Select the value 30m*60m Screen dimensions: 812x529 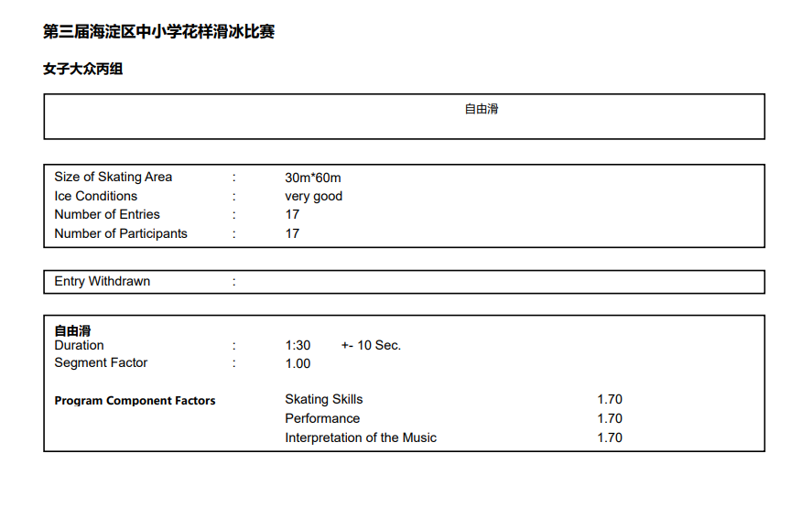(x=313, y=178)
